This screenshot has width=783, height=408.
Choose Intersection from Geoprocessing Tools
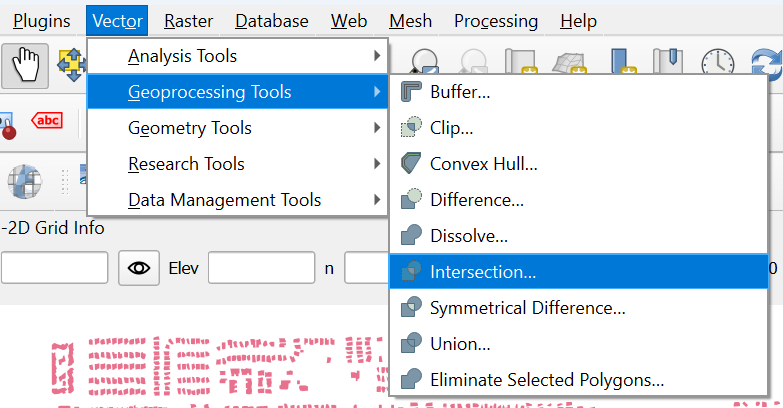coord(483,272)
